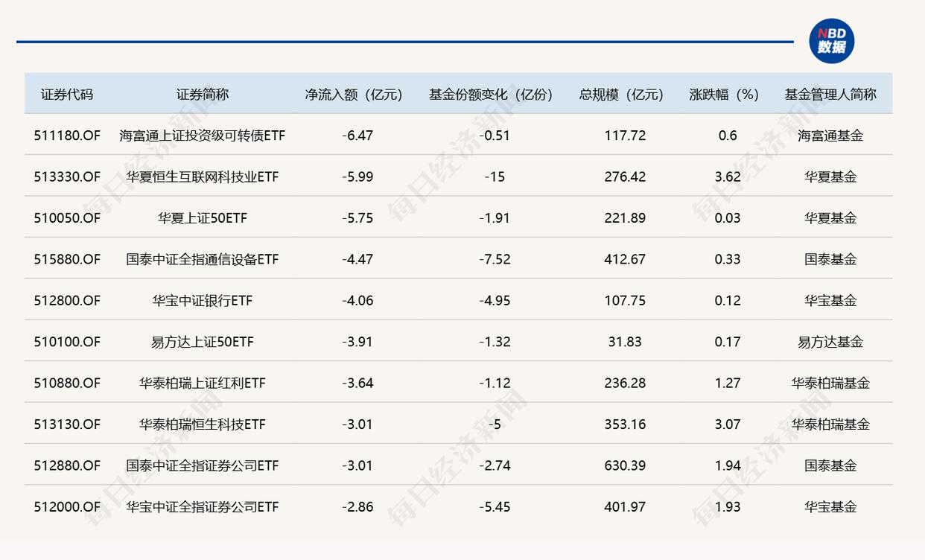The width and height of the screenshot is (925, 560).
Task: Select code 515880.OF
Action: (x=67, y=259)
